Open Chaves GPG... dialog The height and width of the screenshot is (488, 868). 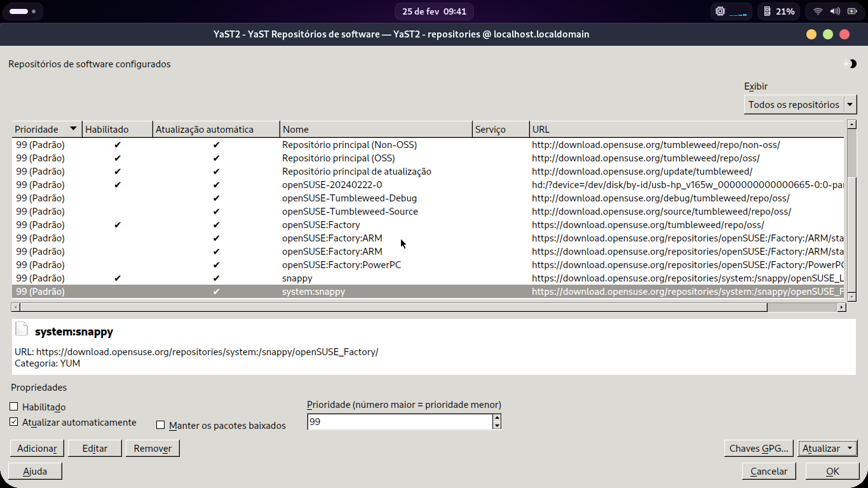pos(759,448)
